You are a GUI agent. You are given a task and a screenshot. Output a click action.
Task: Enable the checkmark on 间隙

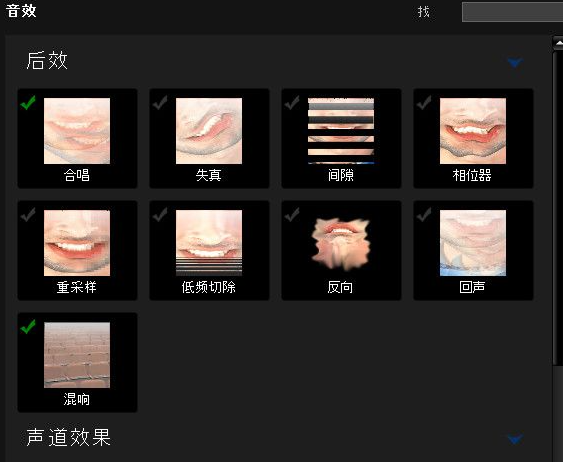[292, 103]
